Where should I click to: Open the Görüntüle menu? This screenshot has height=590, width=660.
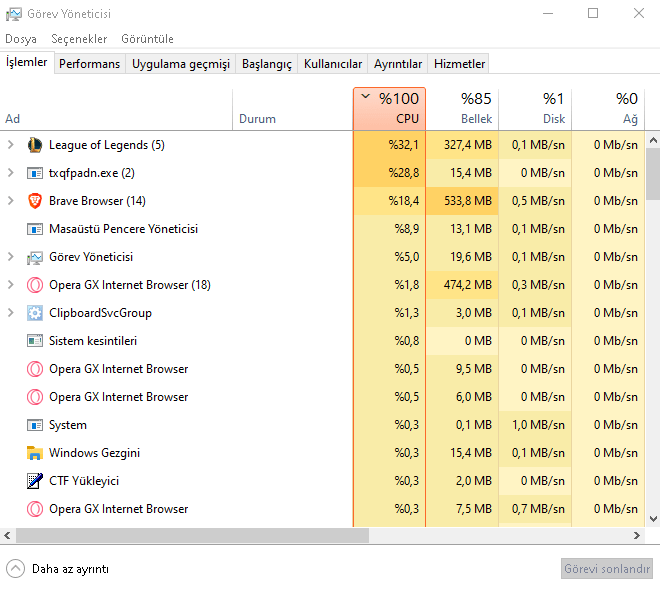pos(147,39)
